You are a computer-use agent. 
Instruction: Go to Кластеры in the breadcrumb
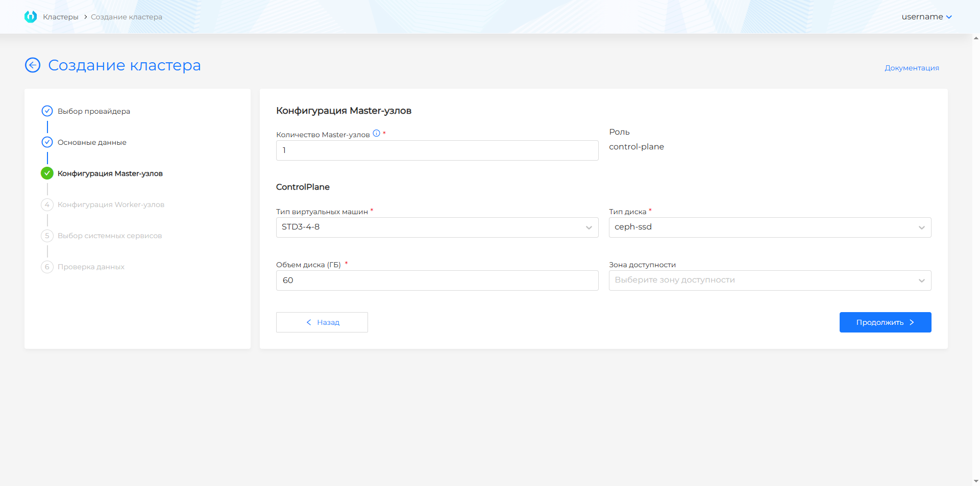coord(61,17)
